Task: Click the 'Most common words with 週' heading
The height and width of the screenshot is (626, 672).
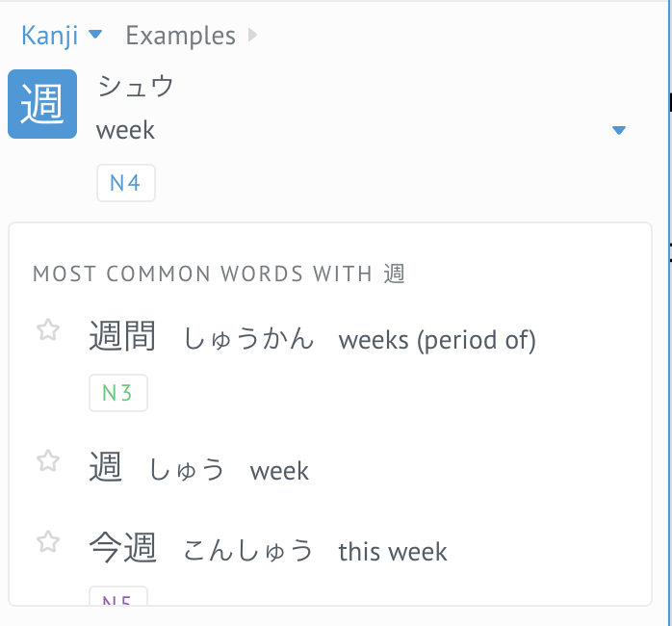Action: (219, 274)
